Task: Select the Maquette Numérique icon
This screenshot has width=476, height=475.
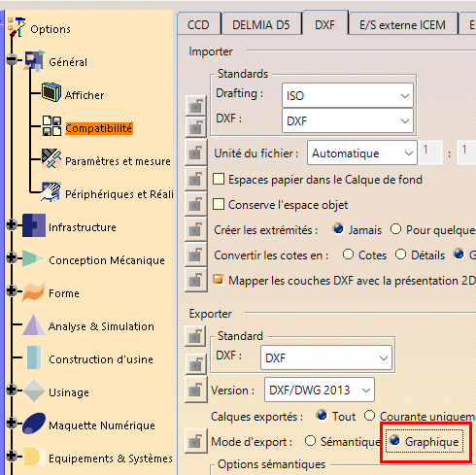Action: pyautogui.click(x=34, y=424)
